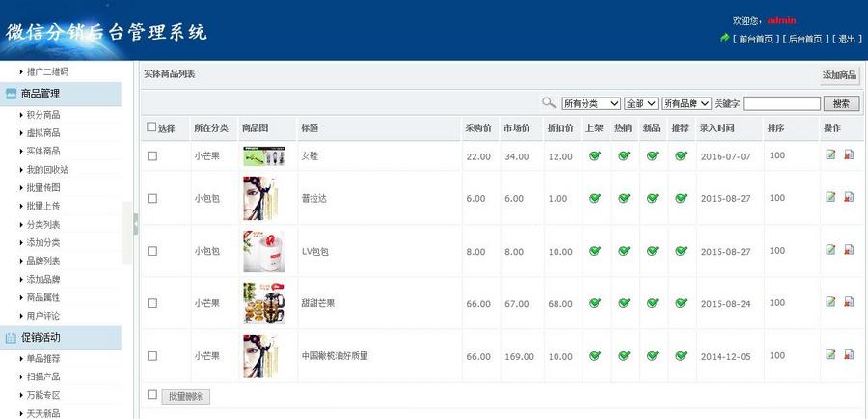Screen dimensions: 868x419
Task: Check the select-all 选择 checkbox
Action: tap(151, 126)
